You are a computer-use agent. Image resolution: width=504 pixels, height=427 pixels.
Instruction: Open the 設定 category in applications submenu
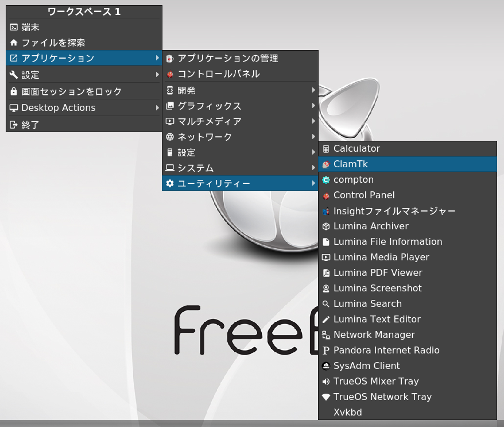click(x=240, y=152)
